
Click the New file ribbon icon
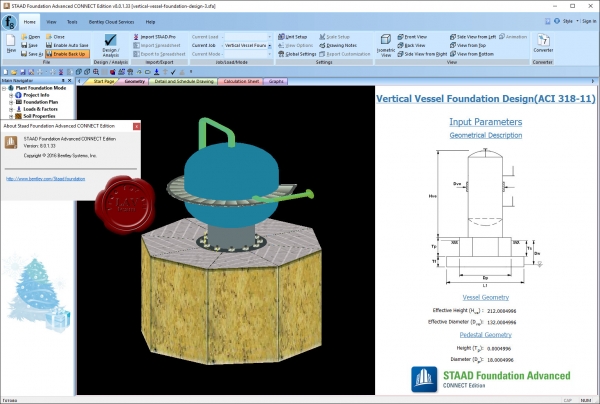point(11,43)
